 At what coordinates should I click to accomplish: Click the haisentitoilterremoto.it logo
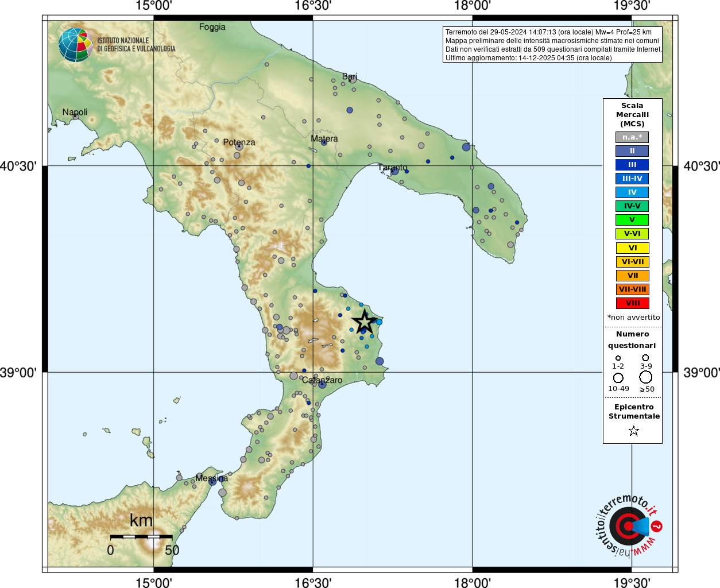coord(628,525)
